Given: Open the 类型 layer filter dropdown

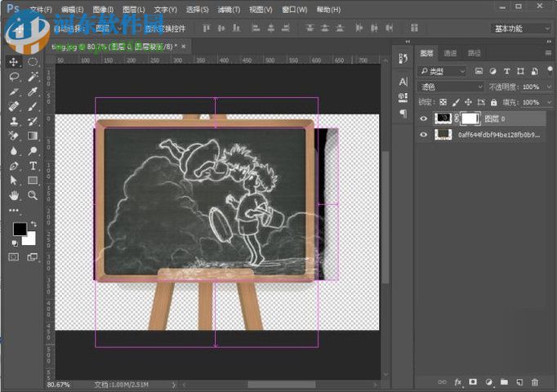Looking at the screenshot, I should (x=443, y=71).
